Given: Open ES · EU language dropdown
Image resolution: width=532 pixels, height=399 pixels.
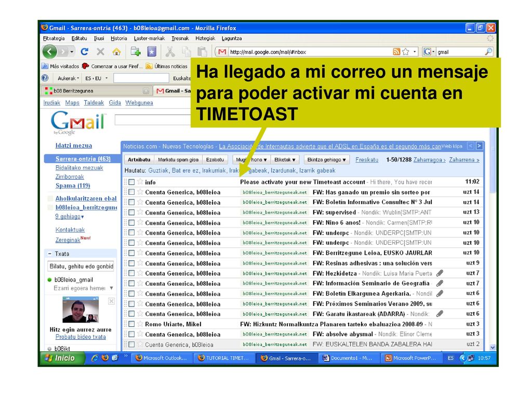Looking at the screenshot, I should [96, 78].
